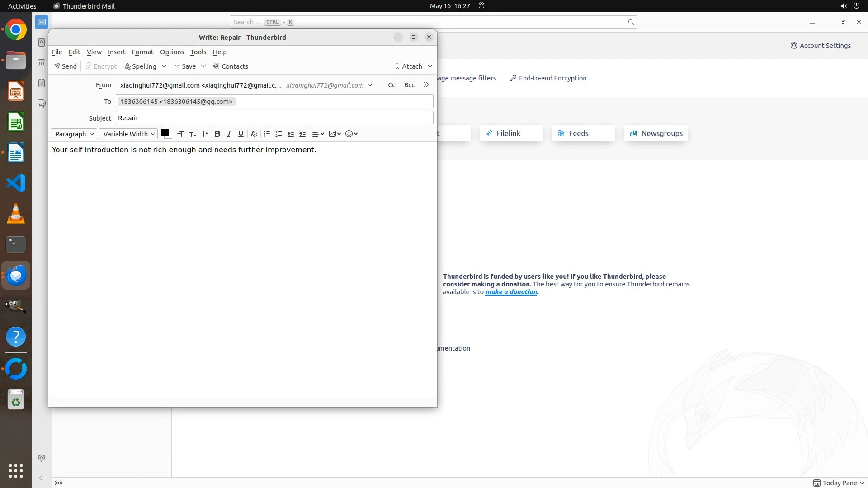
Task: Insert a bulleted list
Action: (x=267, y=134)
